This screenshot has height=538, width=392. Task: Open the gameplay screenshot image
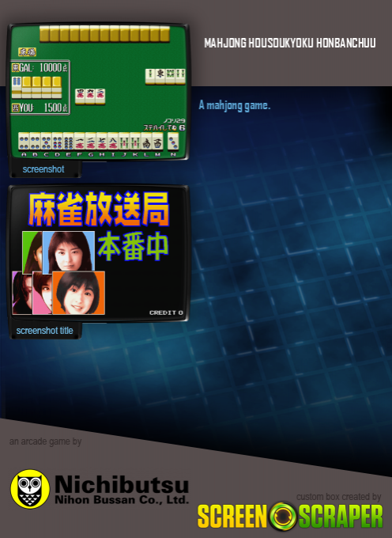coord(98,92)
